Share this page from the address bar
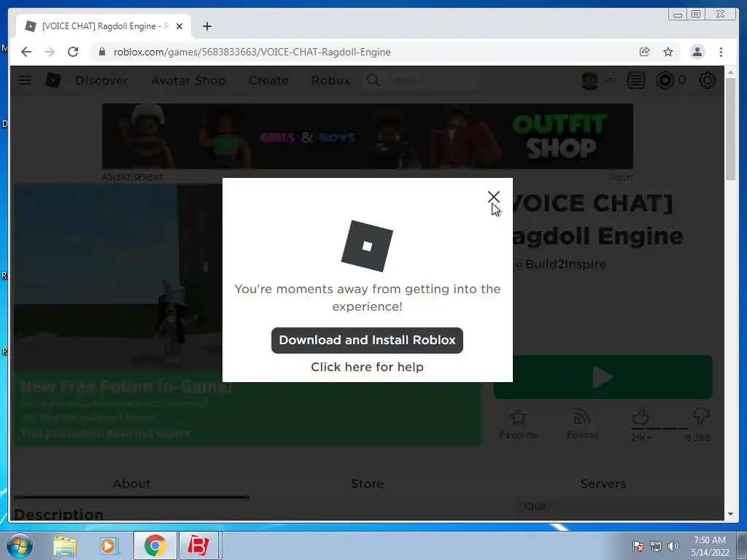747x560 pixels. click(x=645, y=52)
